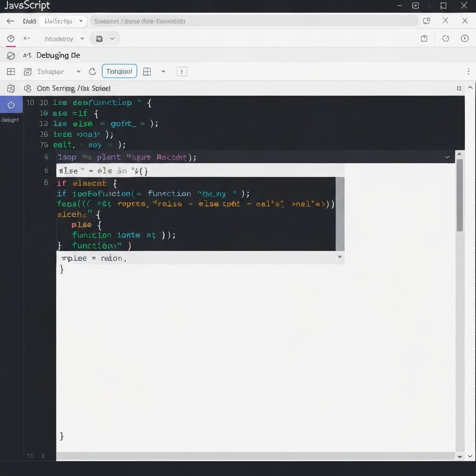The image size is (476, 476).
Task: Expand the Tehaper dropdown chevron
Action: pyautogui.click(x=78, y=72)
